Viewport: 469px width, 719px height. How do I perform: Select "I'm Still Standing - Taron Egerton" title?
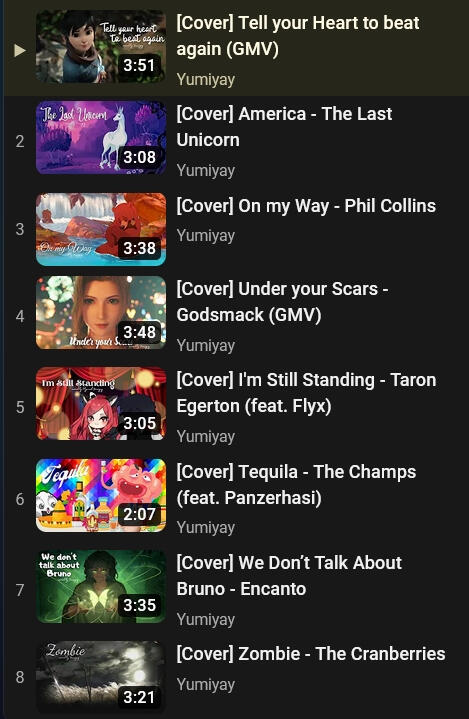306,393
